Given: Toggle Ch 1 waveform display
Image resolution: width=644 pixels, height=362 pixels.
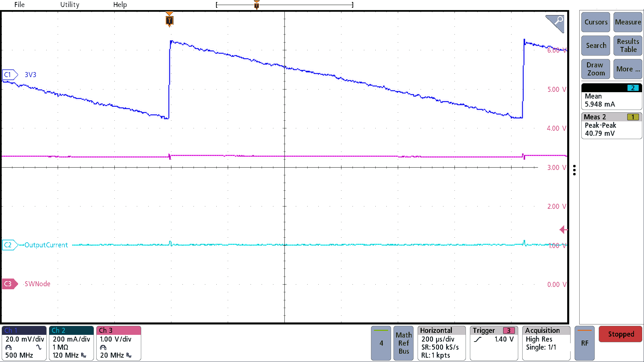Looking at the screenshot, I should (23, 343).
